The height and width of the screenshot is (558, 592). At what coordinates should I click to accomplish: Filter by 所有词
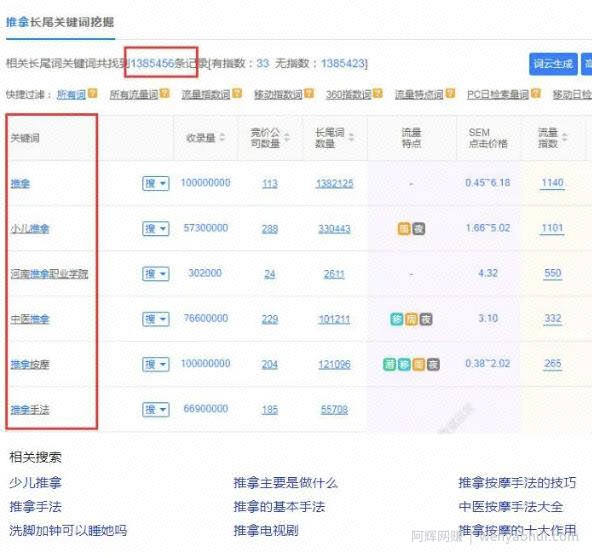(x=71, y=94)
